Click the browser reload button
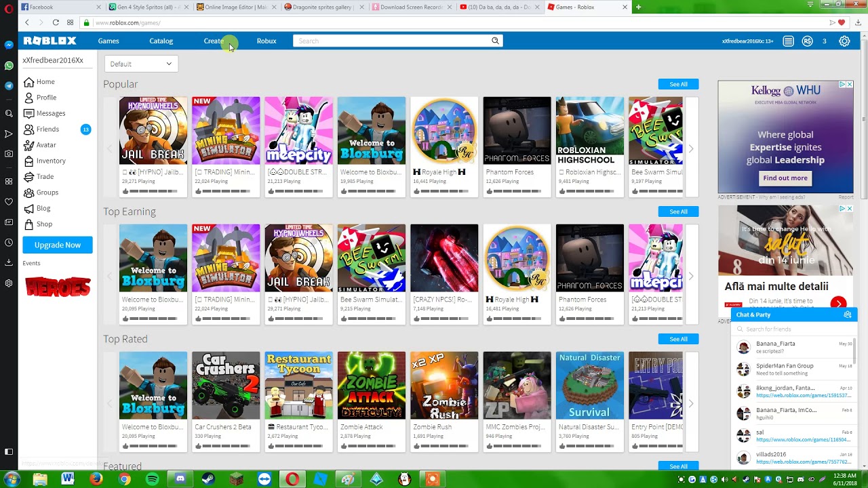Image resolution: width=868 pixels, height=488 pixels. pyautogui.click(x=56, y=22)
